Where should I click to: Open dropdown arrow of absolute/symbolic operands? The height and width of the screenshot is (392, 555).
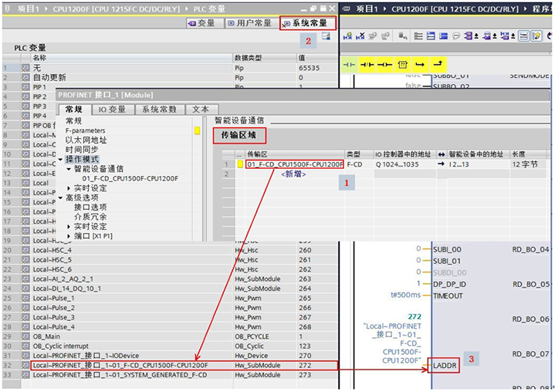coord(476,35)
